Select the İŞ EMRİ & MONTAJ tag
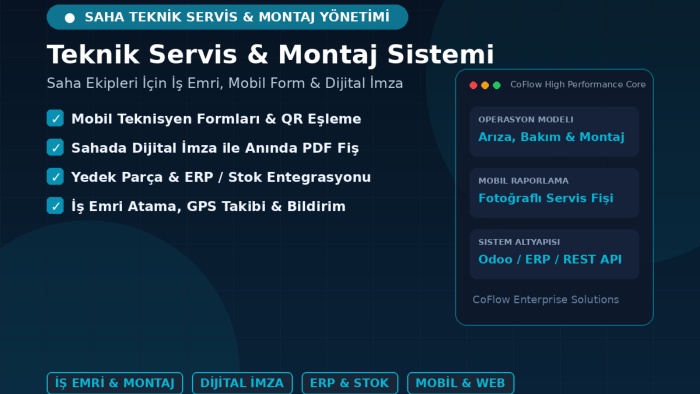The height and width of the screenshot is (394, 700). click(x=115, y=383)
